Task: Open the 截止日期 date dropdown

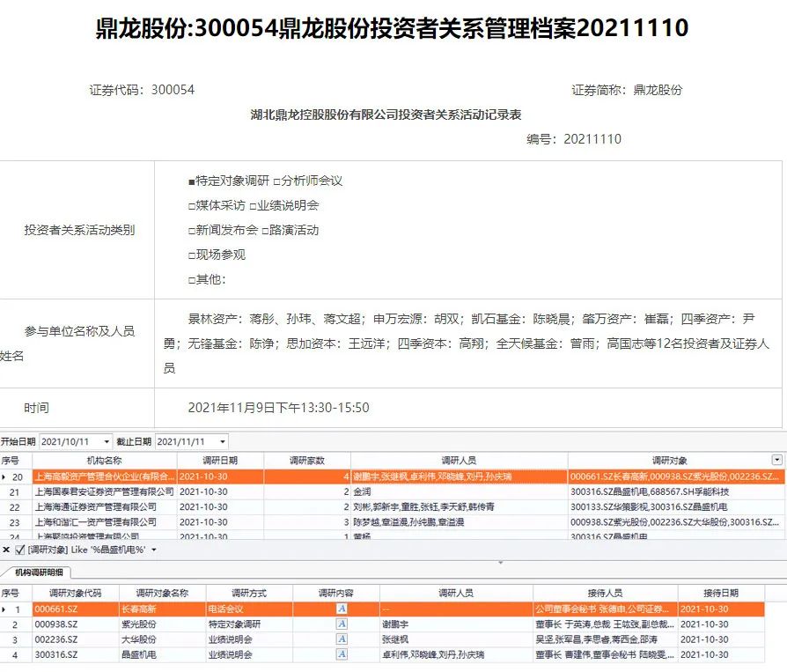Action: [223, 442]
